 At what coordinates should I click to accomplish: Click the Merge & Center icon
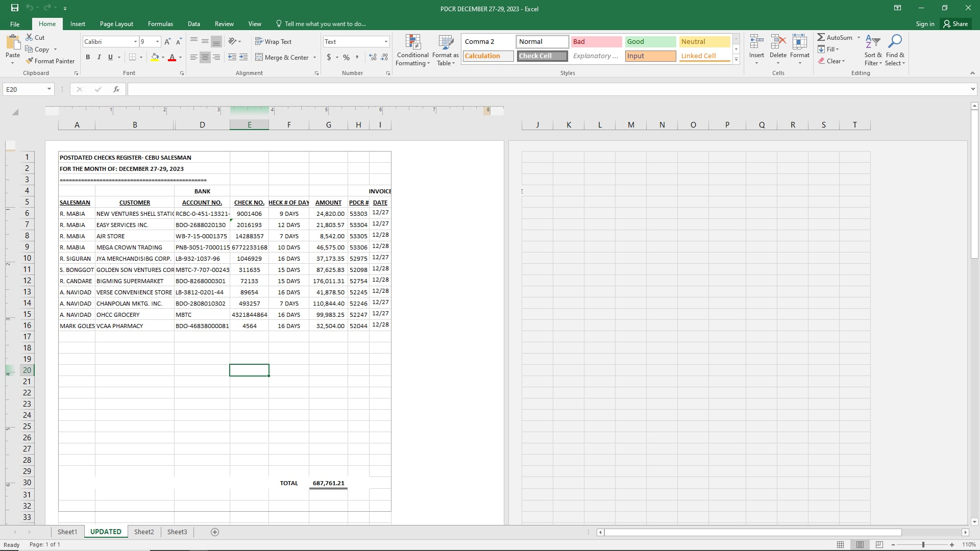pos(259,57)
